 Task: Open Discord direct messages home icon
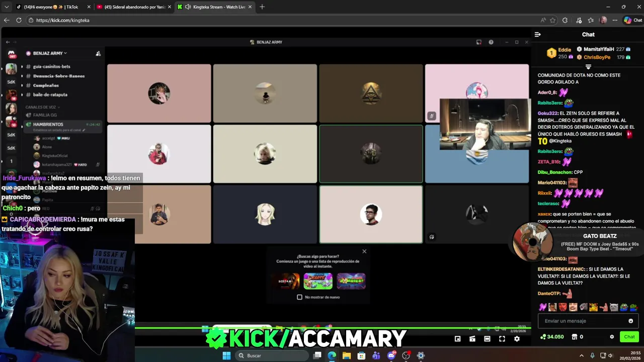pos(11,54)
